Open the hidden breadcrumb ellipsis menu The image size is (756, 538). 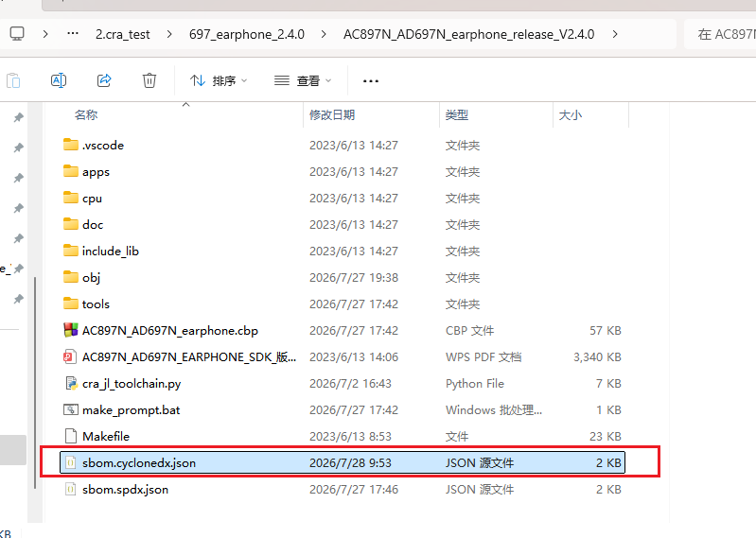point(73,34)
